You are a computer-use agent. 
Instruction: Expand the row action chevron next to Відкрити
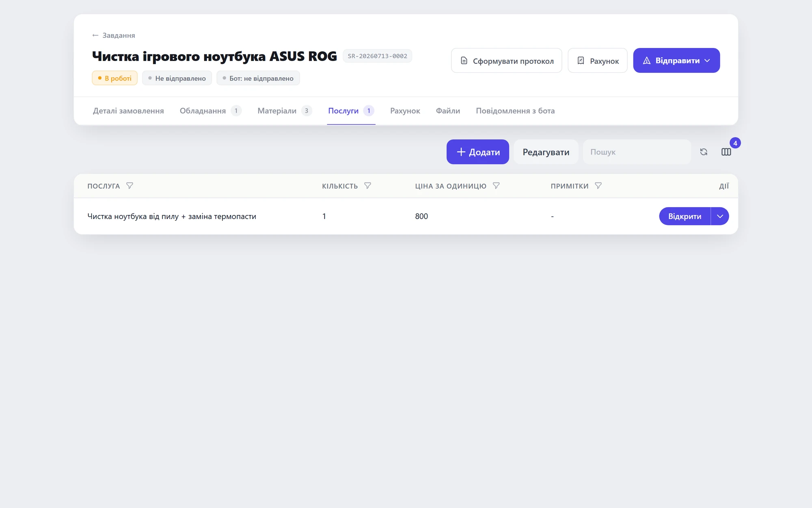(x=720, y=216)
